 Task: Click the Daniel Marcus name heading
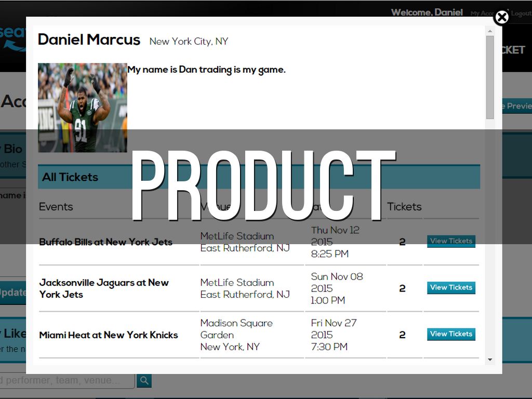(x=89, y=40)
